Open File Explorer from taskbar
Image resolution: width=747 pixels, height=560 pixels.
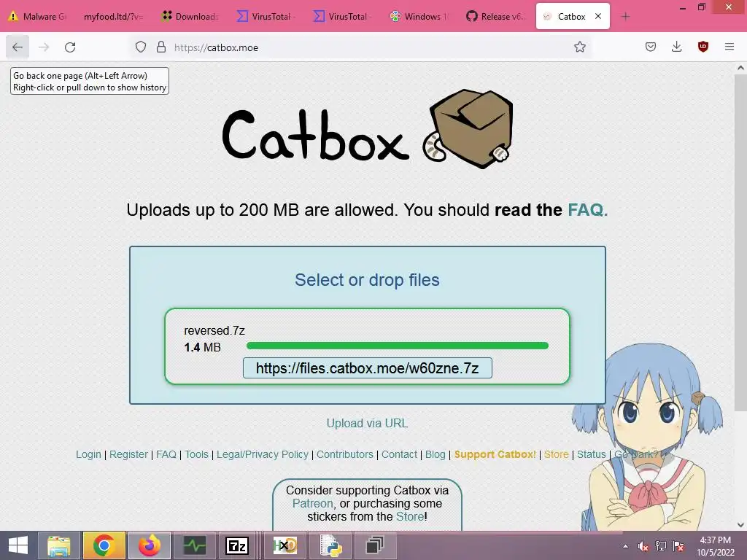point(58,545)
